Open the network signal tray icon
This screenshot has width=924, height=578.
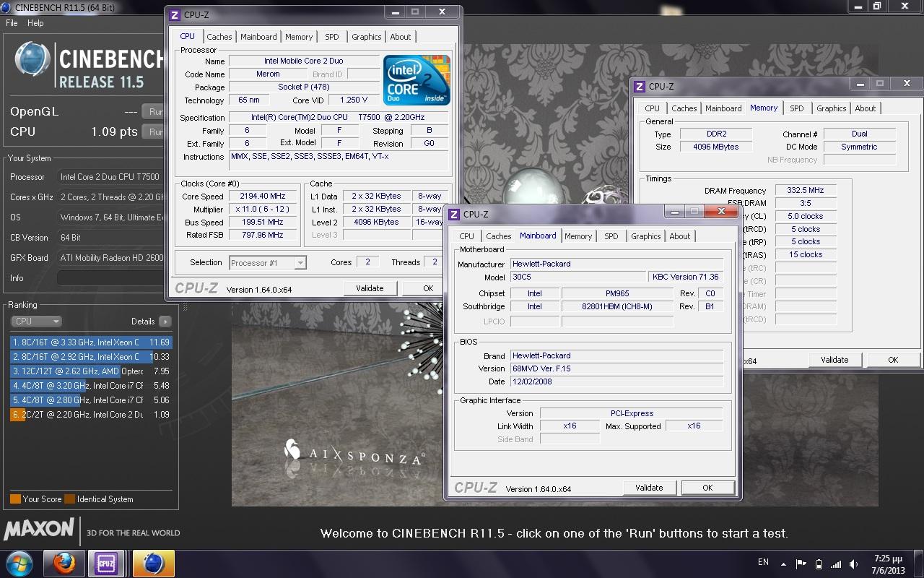click(837, 564)
